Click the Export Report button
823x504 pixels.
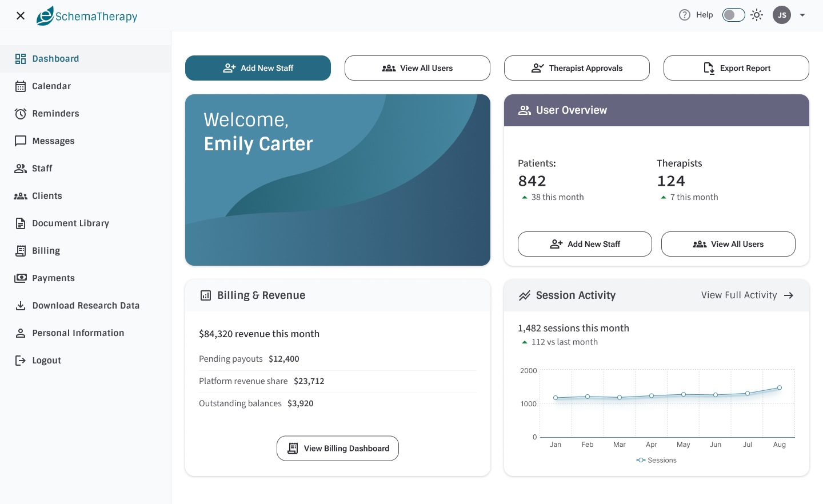click(x=736, y=68)
